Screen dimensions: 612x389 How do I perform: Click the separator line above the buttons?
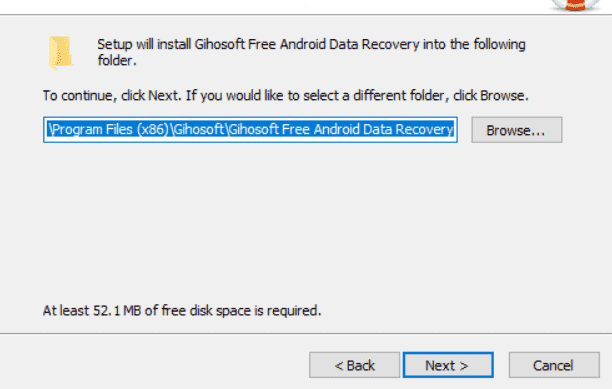[x=306, y=334]
